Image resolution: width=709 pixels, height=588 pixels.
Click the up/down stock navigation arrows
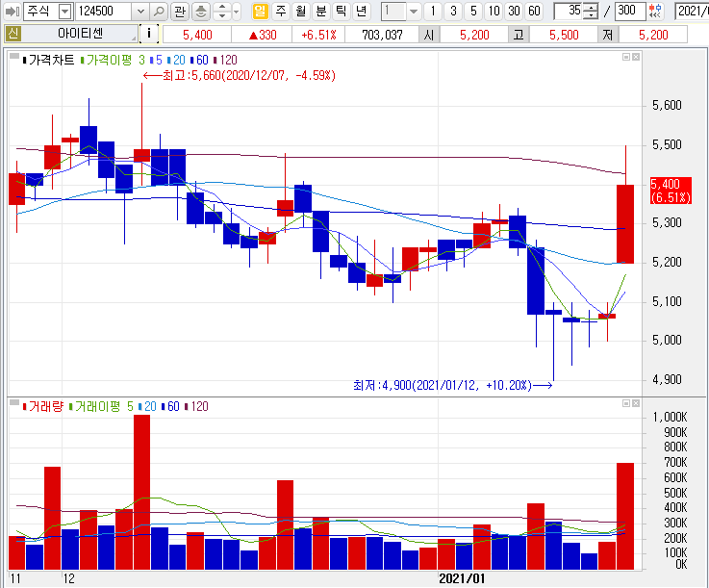pos(222,12)
